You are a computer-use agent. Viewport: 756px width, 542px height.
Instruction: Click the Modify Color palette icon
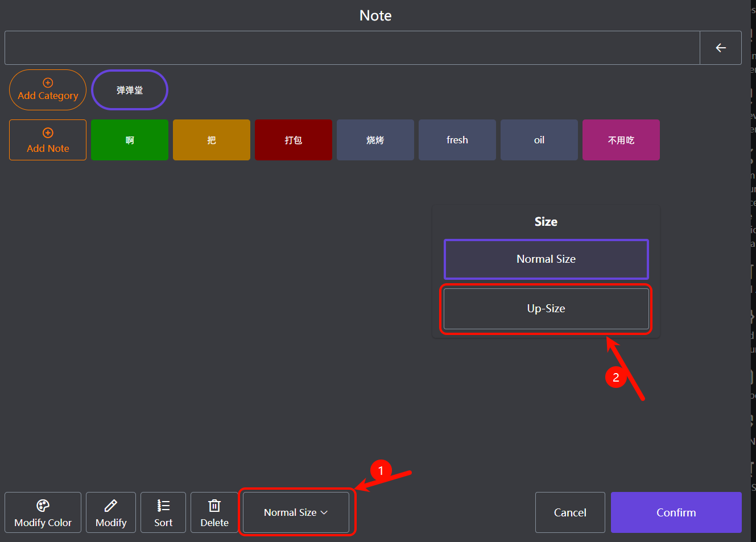pos(43,505)
